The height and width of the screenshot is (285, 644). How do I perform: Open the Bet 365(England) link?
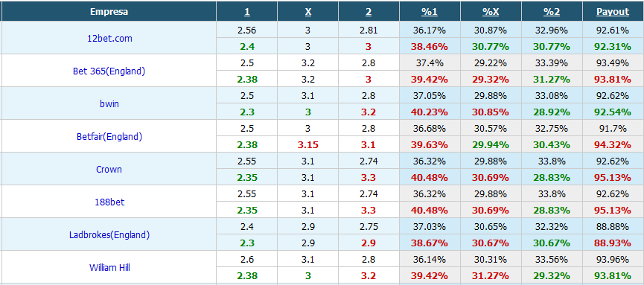tap(109, 71)
